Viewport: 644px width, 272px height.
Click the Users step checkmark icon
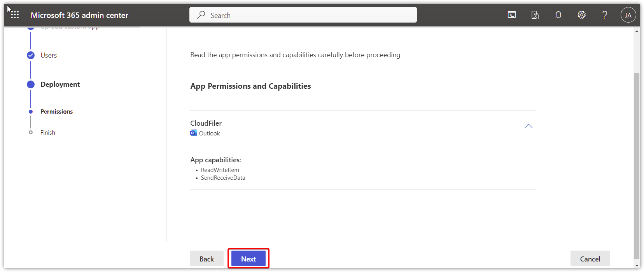point(31,55)
